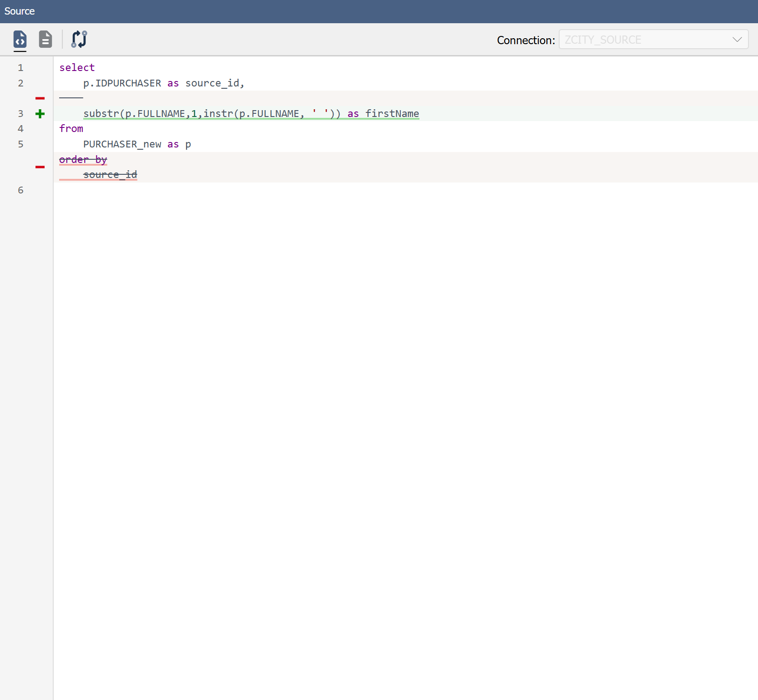Place cursor on empty line 6

pos(405,190)
